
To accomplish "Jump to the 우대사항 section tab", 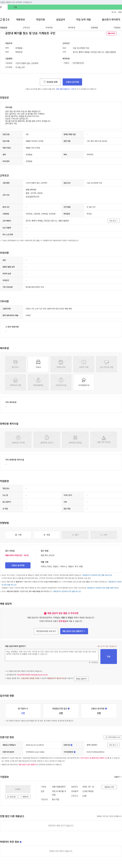I will coord(49,28).
